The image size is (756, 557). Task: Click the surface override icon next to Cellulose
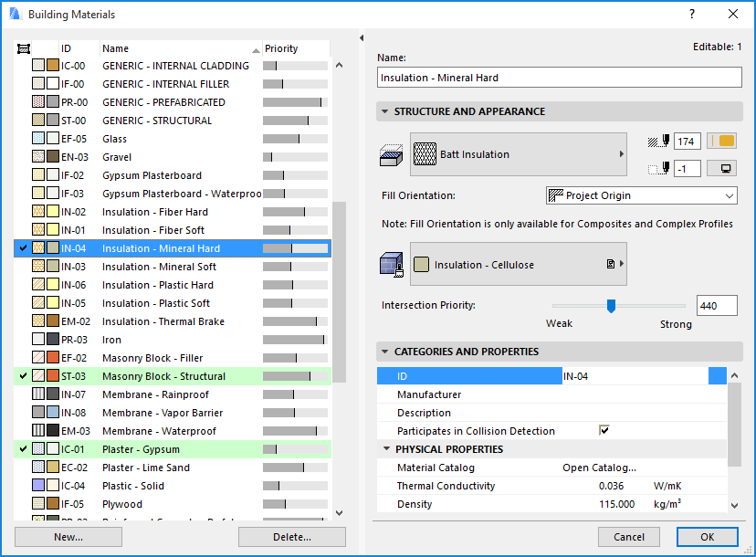click(x=611, y=264)
